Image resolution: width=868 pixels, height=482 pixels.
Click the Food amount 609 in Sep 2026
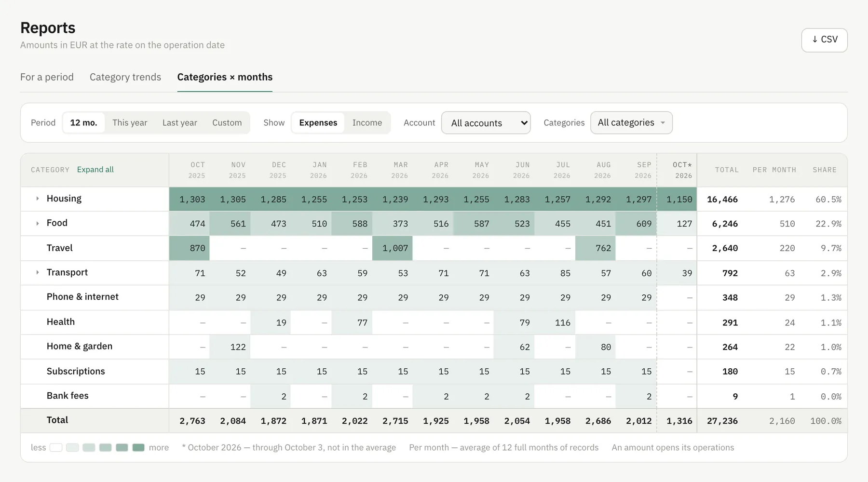(x=637, y=224)
